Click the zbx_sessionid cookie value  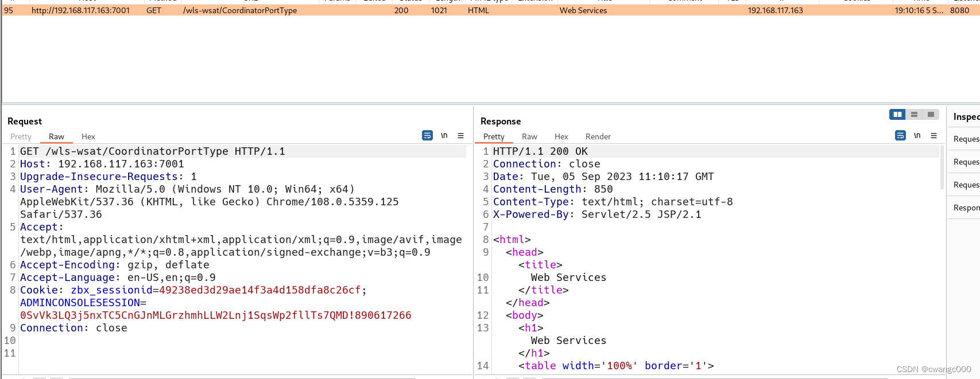tap(259, 290)
